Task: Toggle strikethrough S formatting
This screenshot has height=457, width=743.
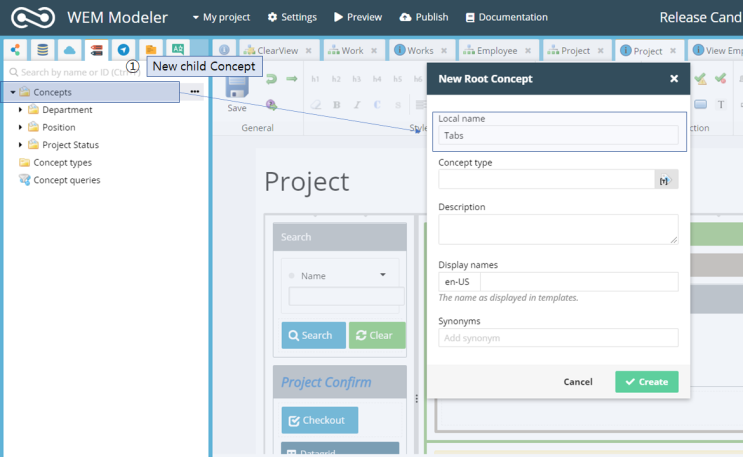Action: [x=398, y=105]
